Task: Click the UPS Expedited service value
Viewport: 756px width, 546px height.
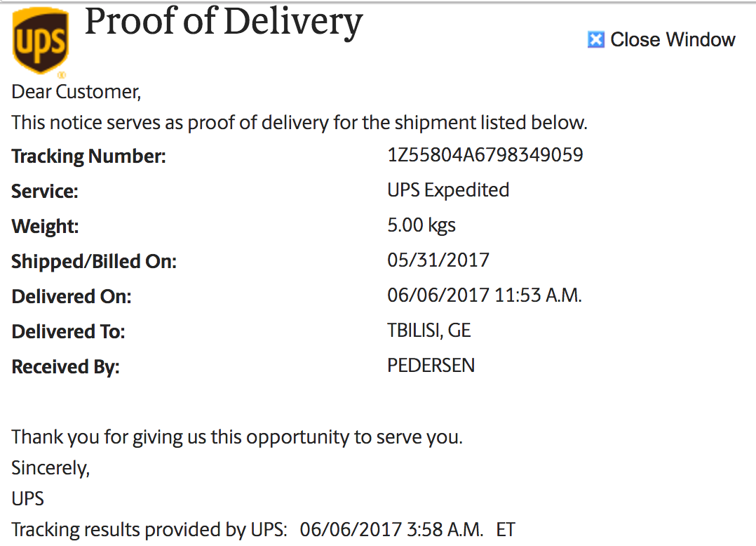Action: tap(448, 190)
